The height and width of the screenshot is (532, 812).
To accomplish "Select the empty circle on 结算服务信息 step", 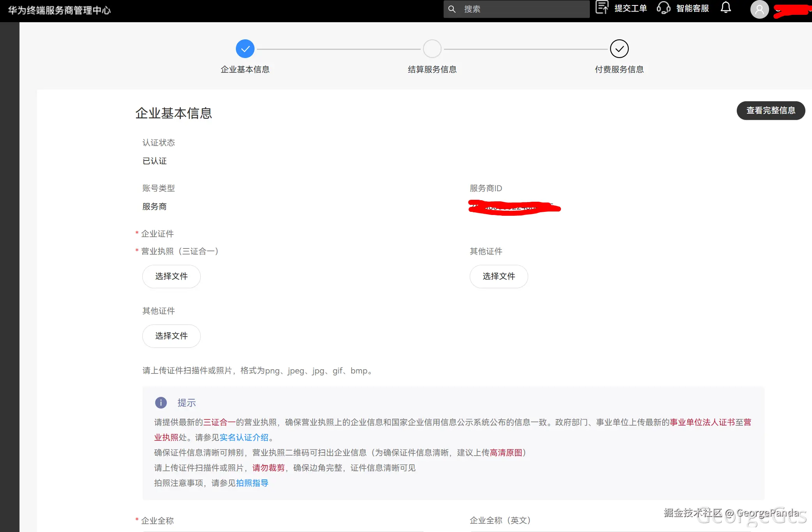I will click(432, 48).
